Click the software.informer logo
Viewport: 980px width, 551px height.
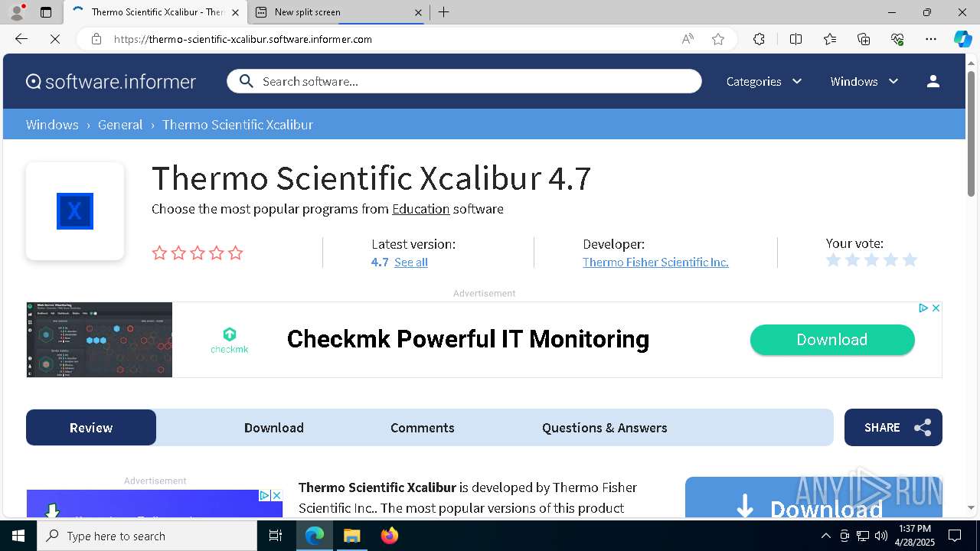[111, 81]
